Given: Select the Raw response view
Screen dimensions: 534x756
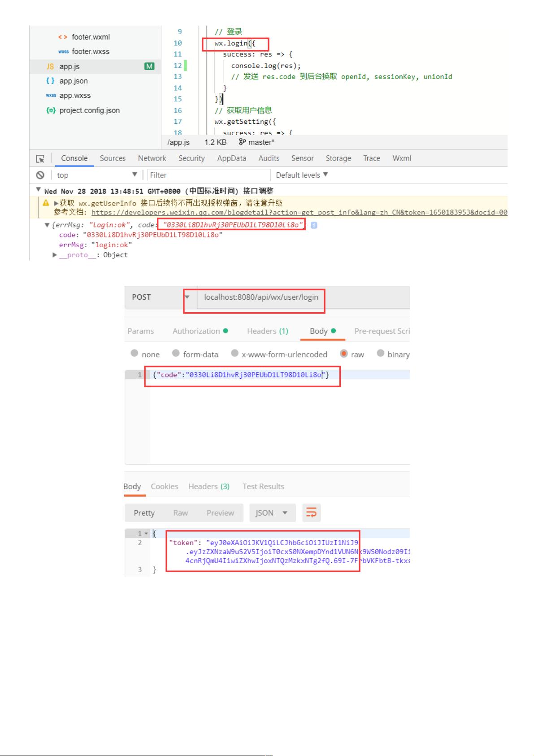Looking at the screenshot, I should coord(181,513).
